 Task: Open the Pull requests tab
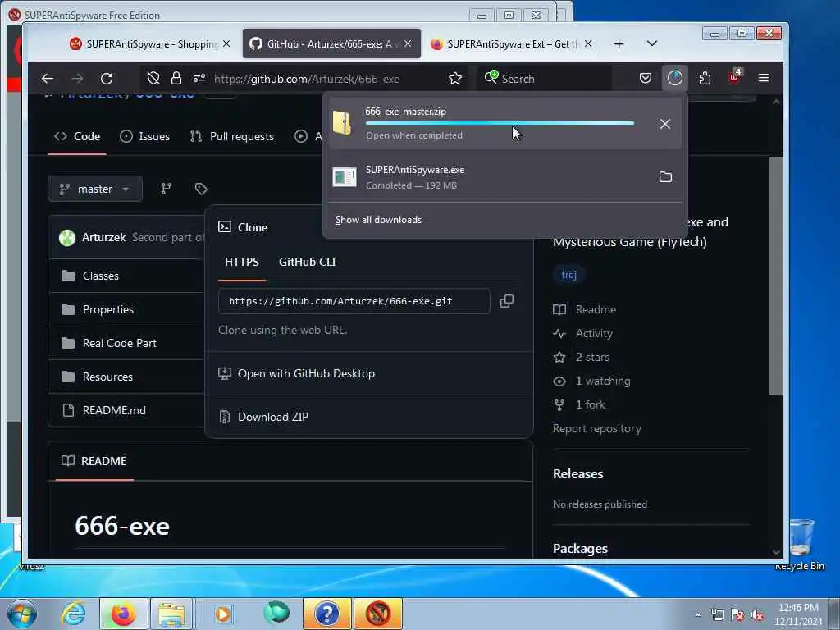click(x=231, y=137)
